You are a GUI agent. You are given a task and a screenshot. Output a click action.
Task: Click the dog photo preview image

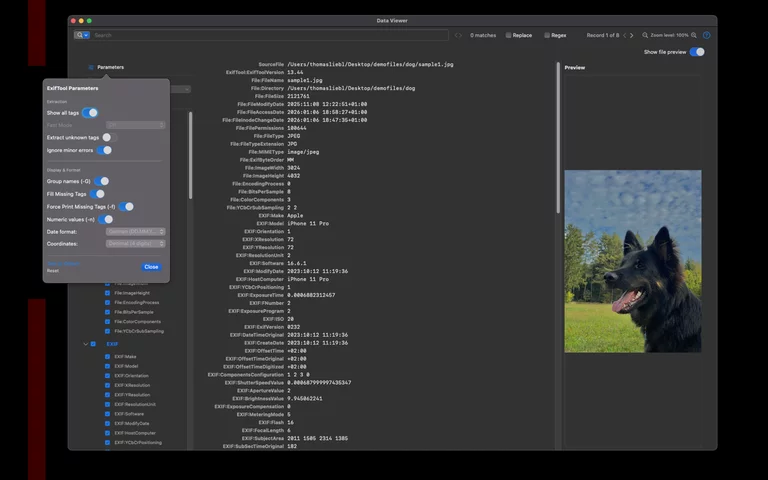click(632, 260)
